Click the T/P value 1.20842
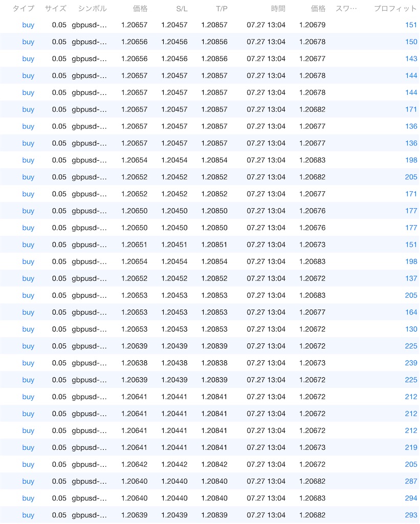This screenshot has width=420, height=524. pos(214,464)
